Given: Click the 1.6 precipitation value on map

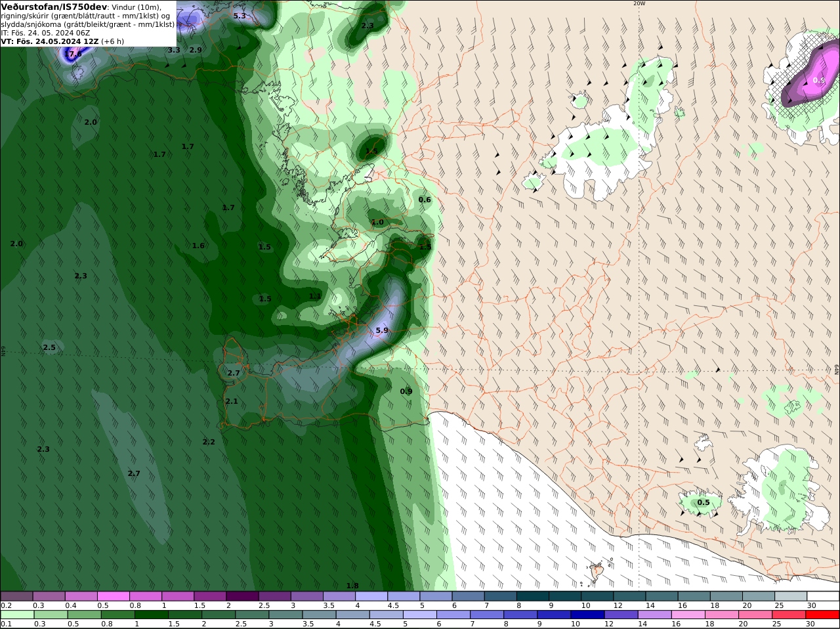Looking at the screenshot, I should (x=198, y=246).
